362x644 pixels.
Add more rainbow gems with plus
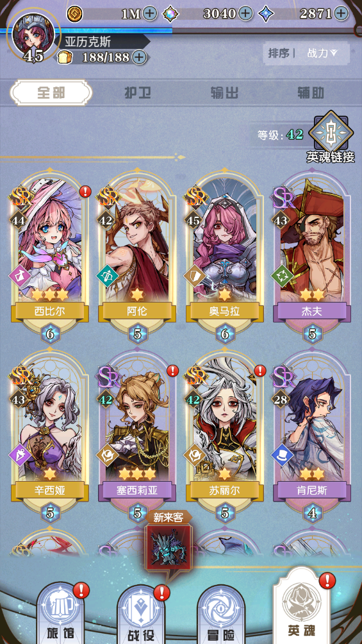tap(245, 13)
